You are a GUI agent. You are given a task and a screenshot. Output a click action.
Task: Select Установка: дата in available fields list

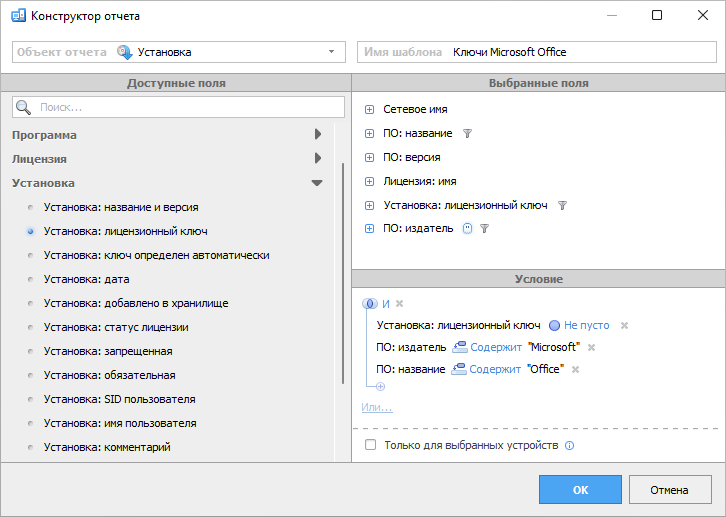[x=86, y=279]
